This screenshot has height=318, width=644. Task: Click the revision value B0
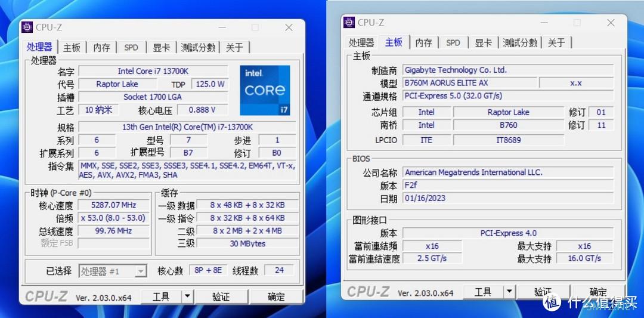click(x=277, y=153)
